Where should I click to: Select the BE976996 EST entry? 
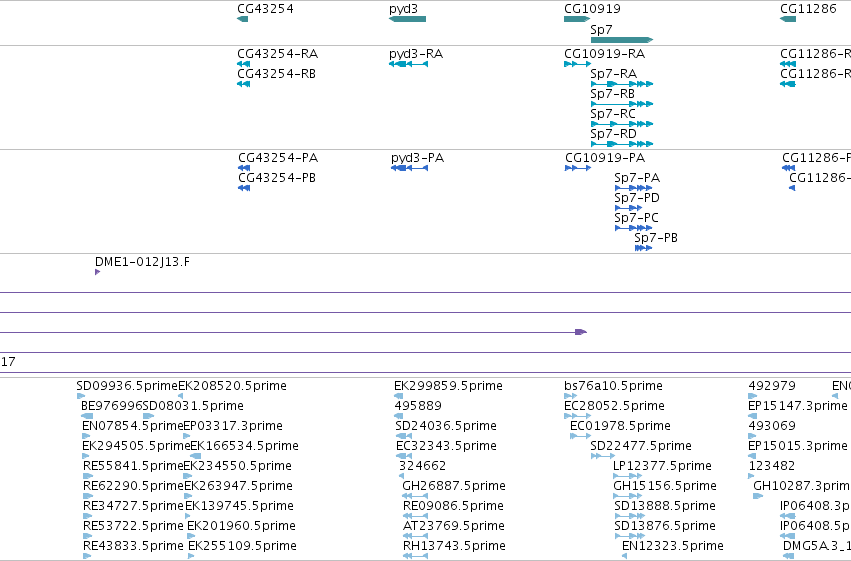(111, 406)
